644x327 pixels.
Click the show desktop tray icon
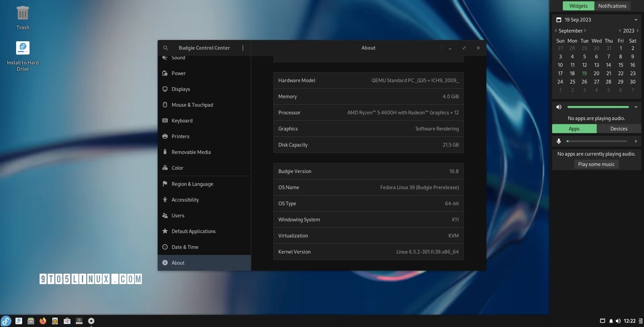(602, 321)
